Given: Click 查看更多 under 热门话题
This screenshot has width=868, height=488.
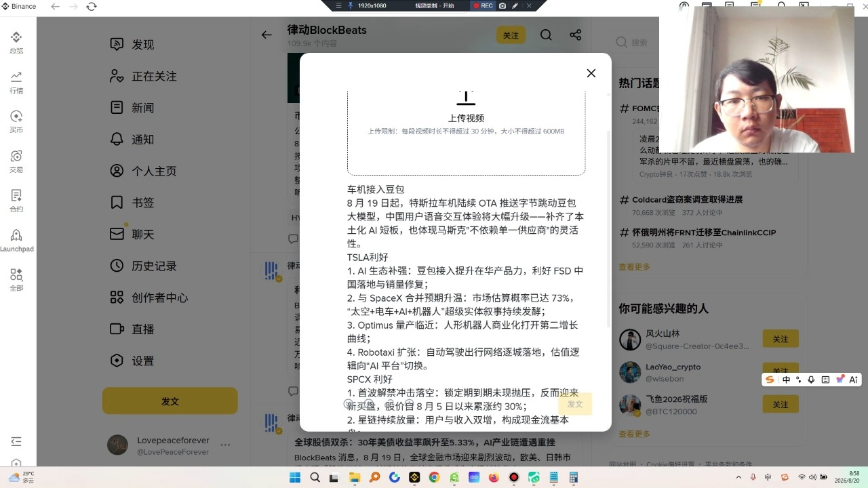Looking at the screenshot, I should tap(634, 267).
